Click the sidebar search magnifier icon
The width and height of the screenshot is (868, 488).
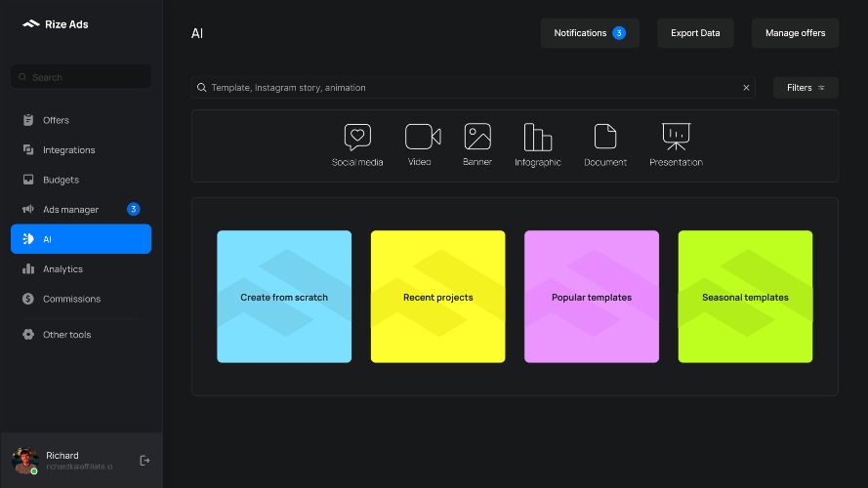[22, 77]
